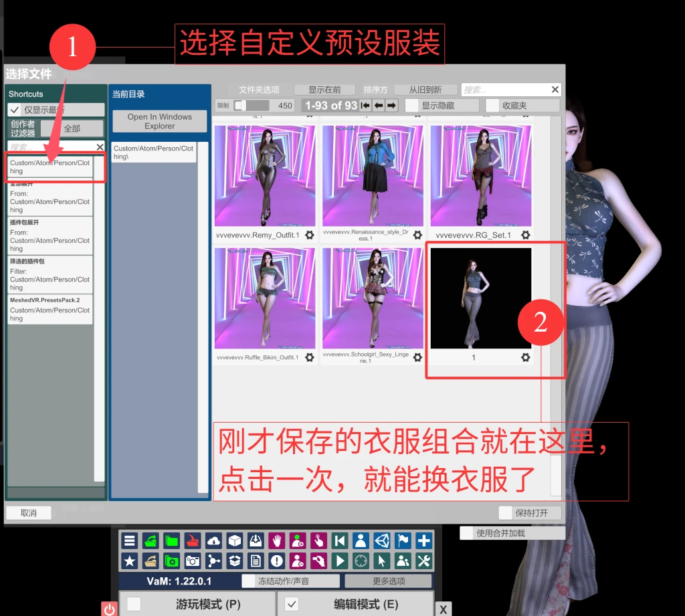This screenshot has height=616, width=685.
Task: Click Open In Windows Explorer
Action: click(x=159, y=121)
